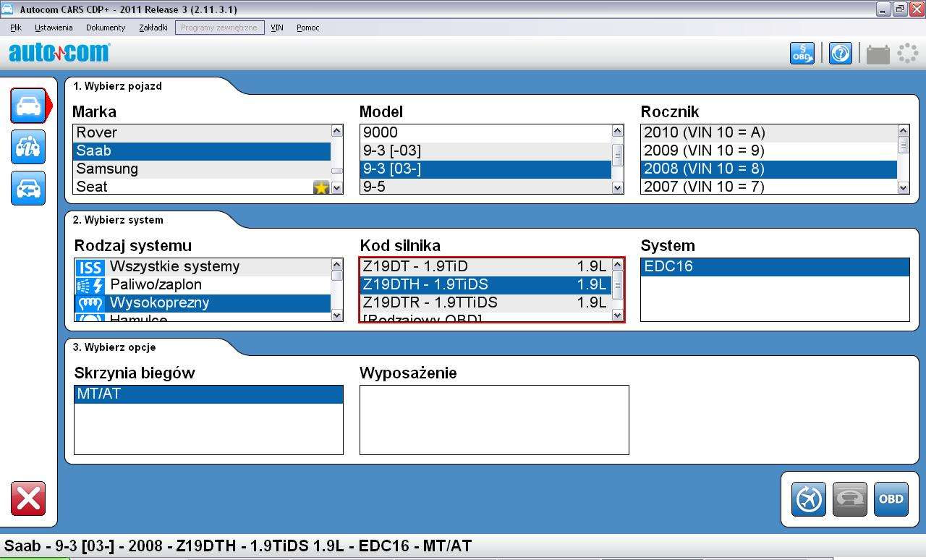The image size is (926, 560).
Task: Select the Rodzajowy OBD entry
Action: tap(485, 317)
